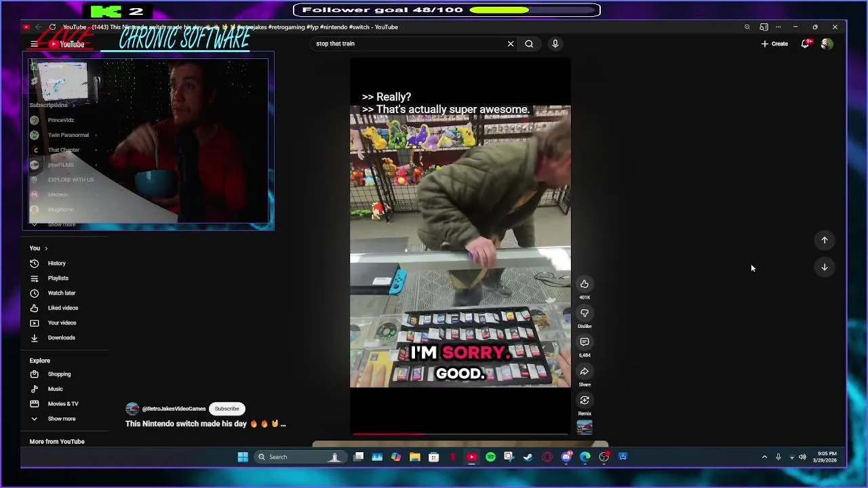The image size is (868, 488).
Task: Expand the 'You' section chevron
Action: (x=46, y=248)
